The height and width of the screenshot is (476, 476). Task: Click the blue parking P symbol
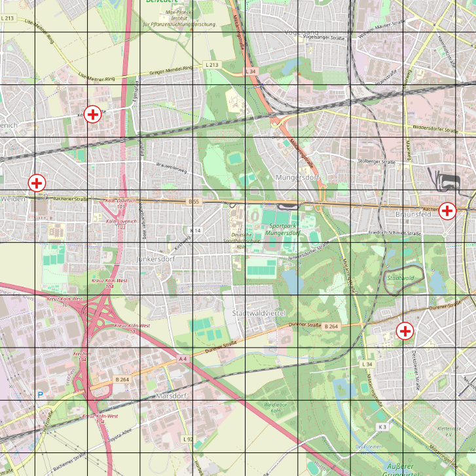point(40,395)
